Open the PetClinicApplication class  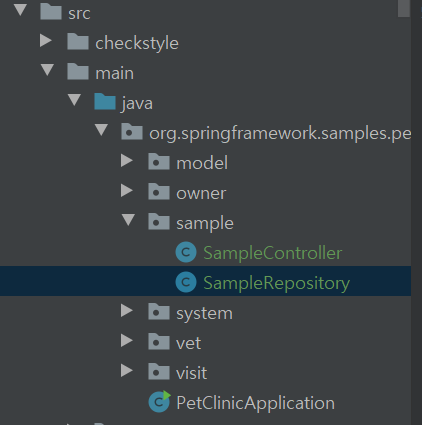pos(255,403)
